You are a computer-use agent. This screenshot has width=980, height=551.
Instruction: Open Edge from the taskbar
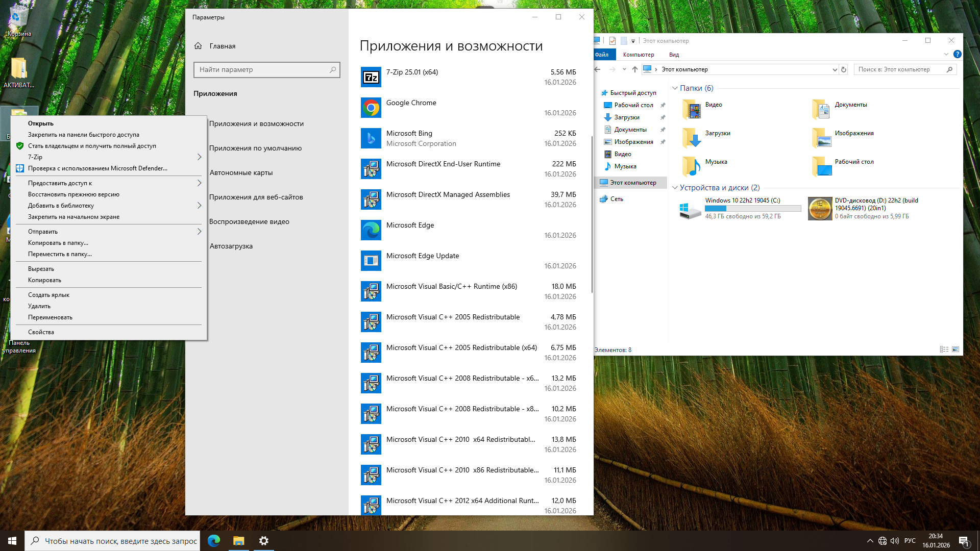(214, 541)
